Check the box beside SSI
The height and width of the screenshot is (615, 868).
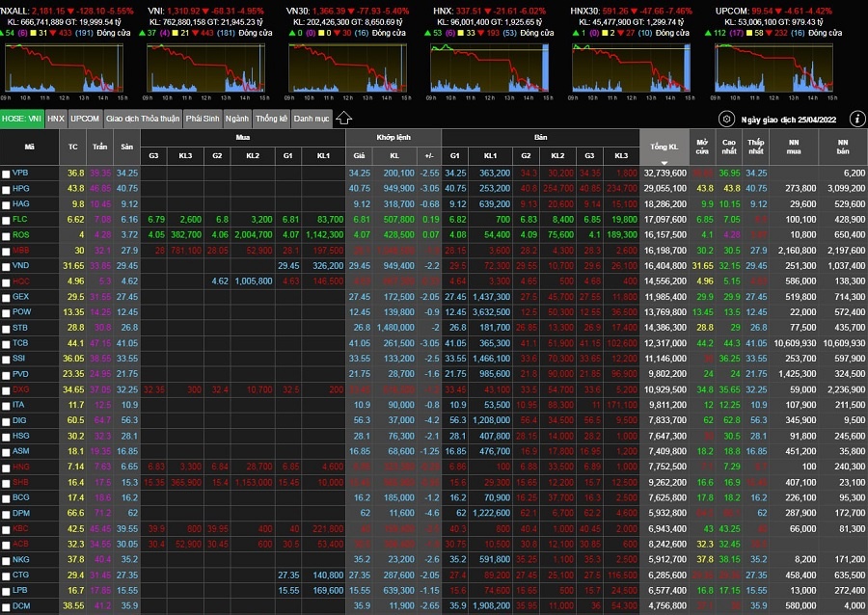(7, 358)
